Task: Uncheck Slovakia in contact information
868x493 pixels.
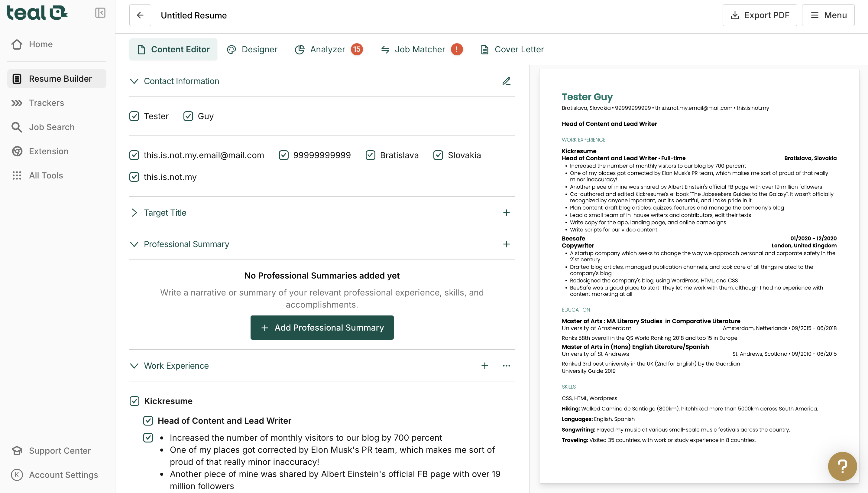Action: click(x=438, y=155)
